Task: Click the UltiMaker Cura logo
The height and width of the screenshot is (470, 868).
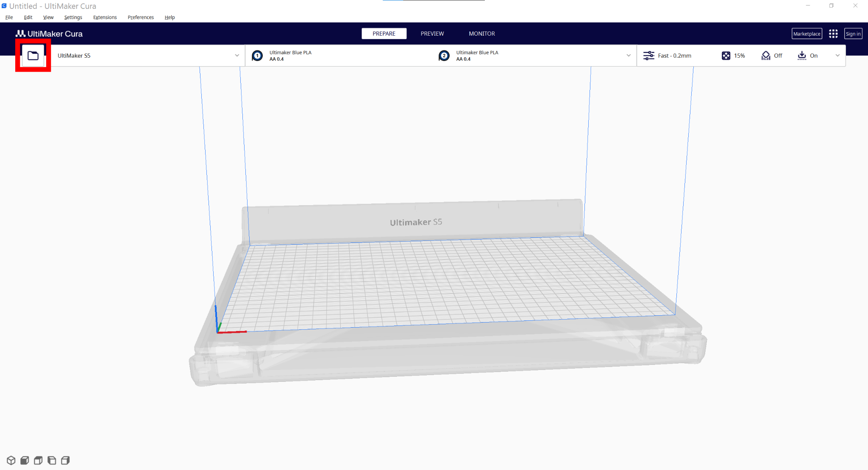Action: coord(49,33)
